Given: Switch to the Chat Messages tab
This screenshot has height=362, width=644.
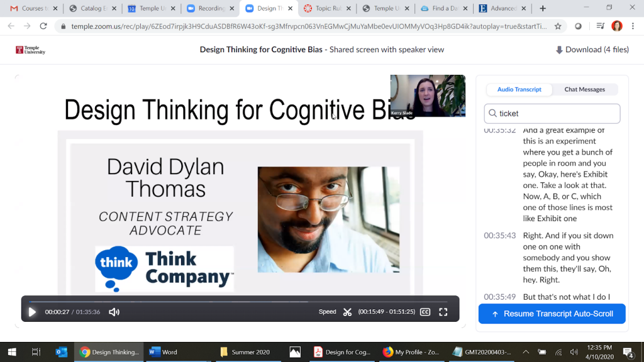Looking at the screenshot, I should [584, 89].
